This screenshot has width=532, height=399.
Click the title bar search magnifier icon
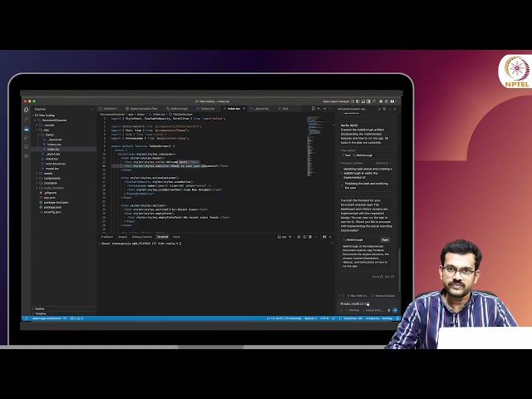click(374, 101)
